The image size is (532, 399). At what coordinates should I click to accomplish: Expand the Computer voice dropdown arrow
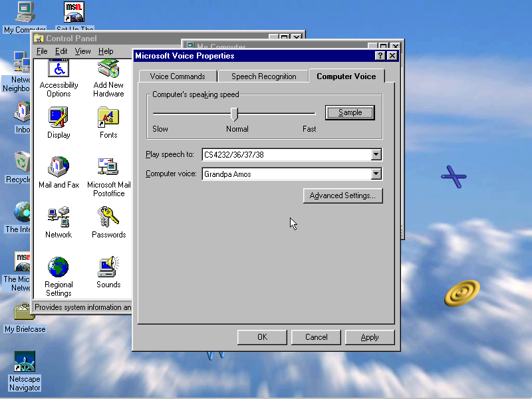click(376, 174)
